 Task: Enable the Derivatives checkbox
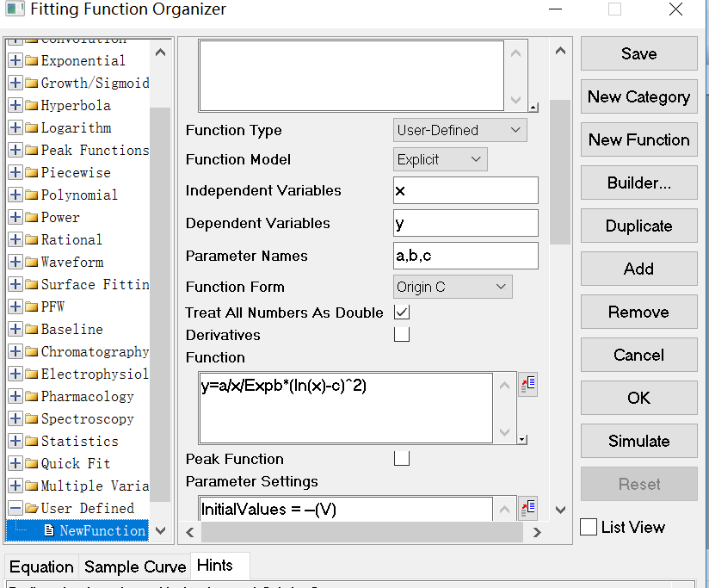pyautogui.click(x=402, y=334)
